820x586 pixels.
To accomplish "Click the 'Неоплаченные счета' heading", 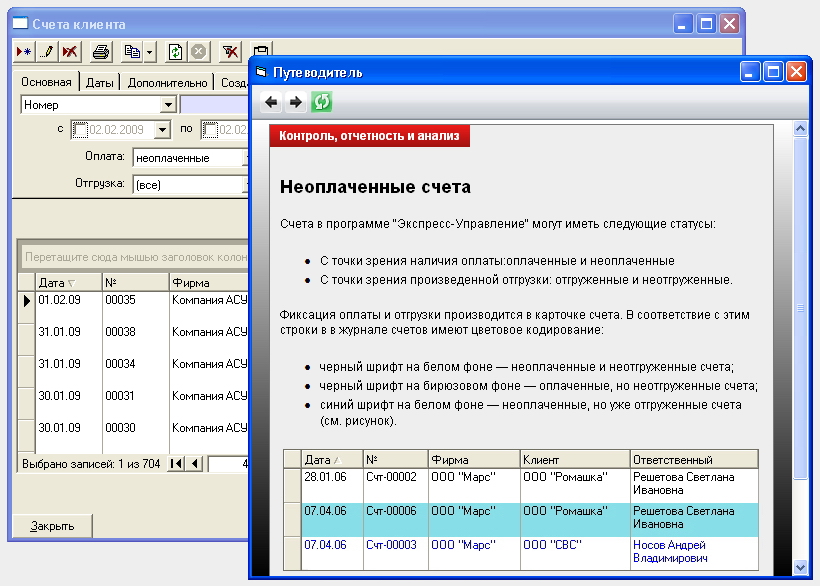I will [375, 187].
